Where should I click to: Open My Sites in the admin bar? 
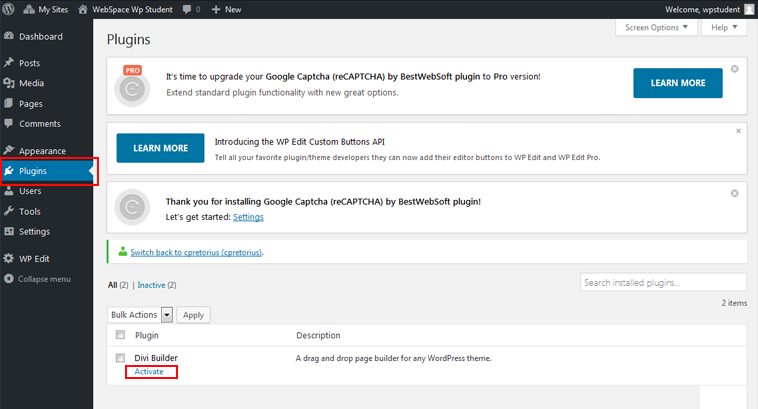[46, 9]
